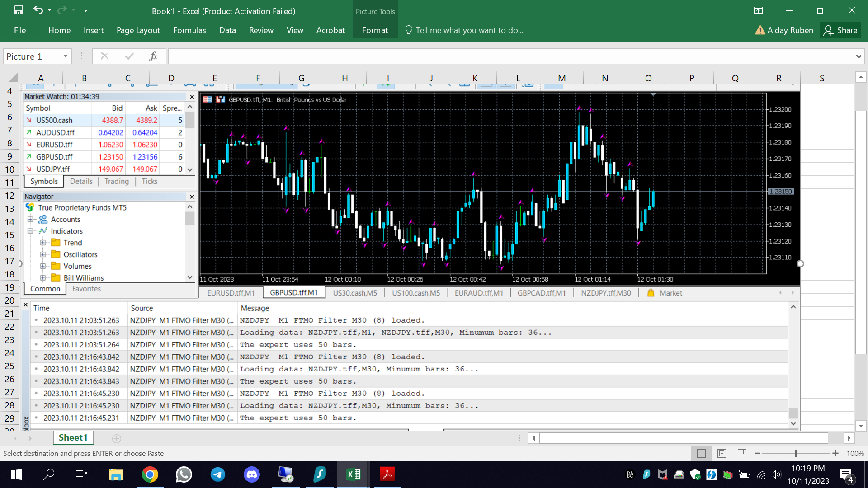Open the File menu

pyautogui.click(x=20, y=30)
